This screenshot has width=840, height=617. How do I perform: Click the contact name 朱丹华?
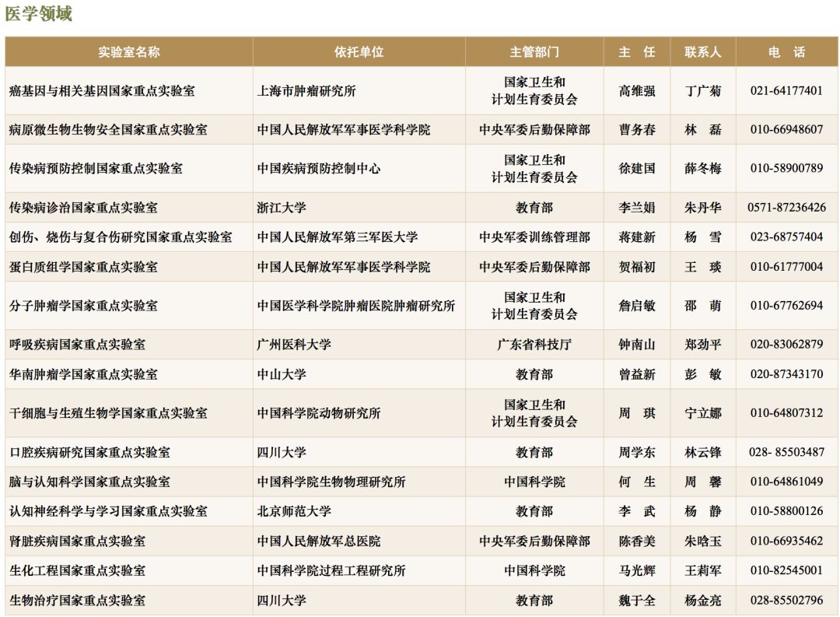[703, 208]
